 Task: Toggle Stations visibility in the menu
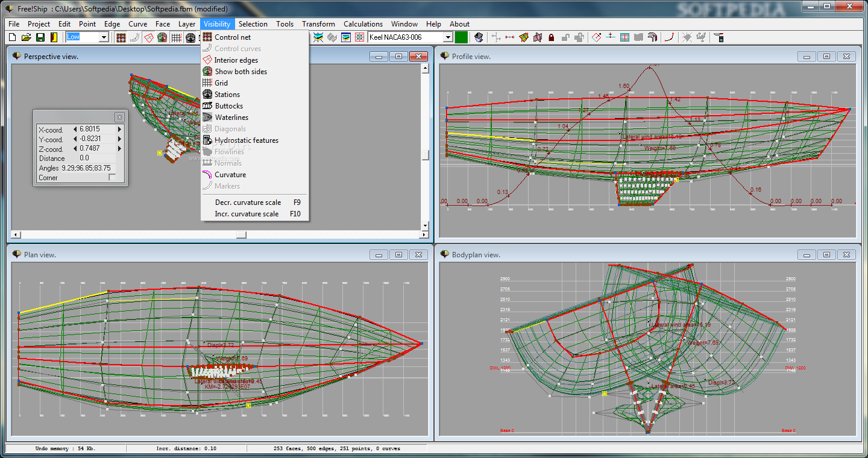(255, 95)
